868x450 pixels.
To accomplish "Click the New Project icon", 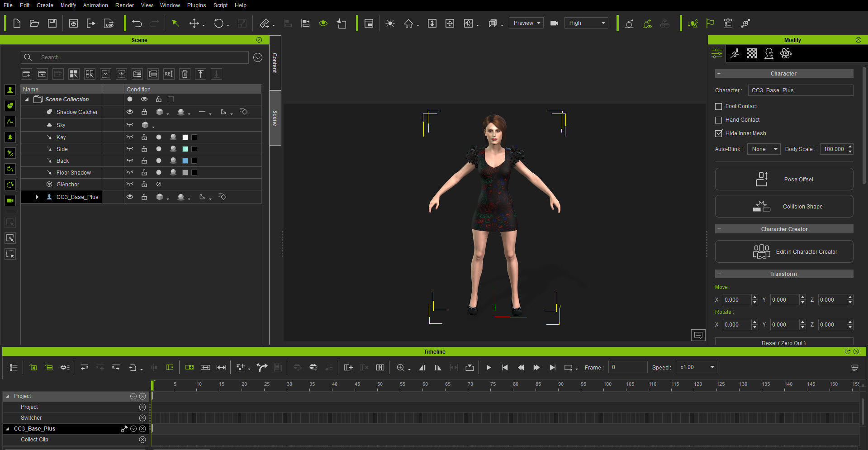I will pyautogui.click(x=17, y=23).
